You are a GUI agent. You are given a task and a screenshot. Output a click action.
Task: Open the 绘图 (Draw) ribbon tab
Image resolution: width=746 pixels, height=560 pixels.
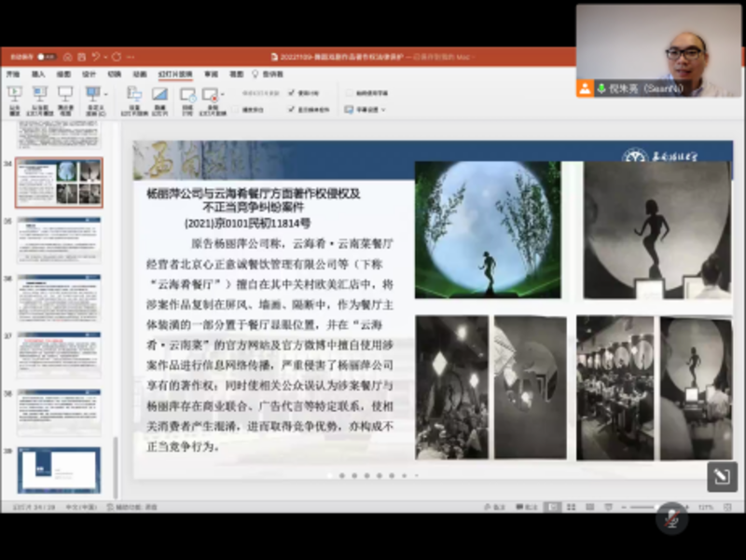pos(63,75)
